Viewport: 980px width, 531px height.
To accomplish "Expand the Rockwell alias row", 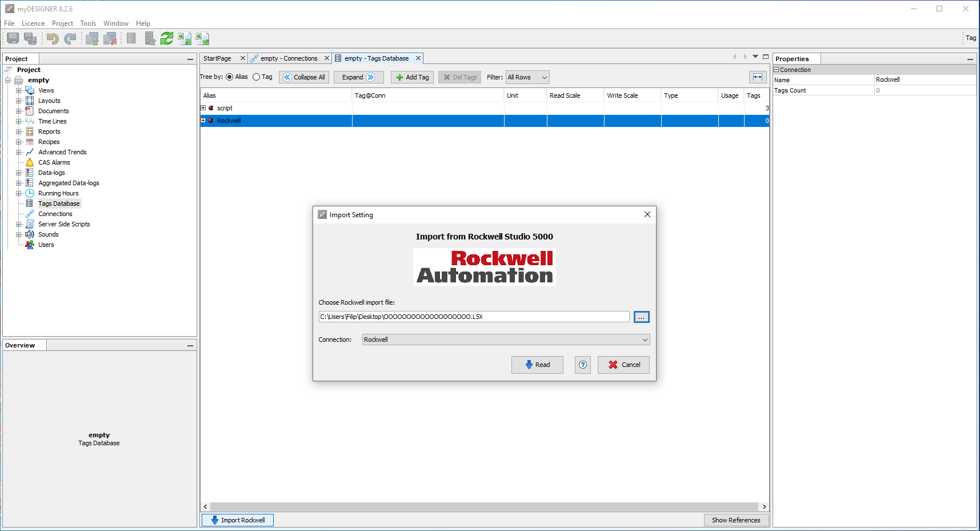I will pos(203,121).
